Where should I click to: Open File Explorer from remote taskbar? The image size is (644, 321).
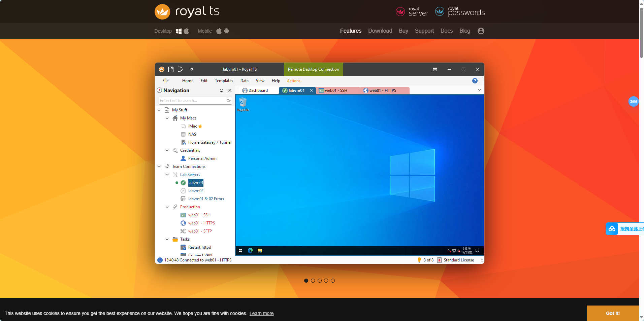[260, 251]
